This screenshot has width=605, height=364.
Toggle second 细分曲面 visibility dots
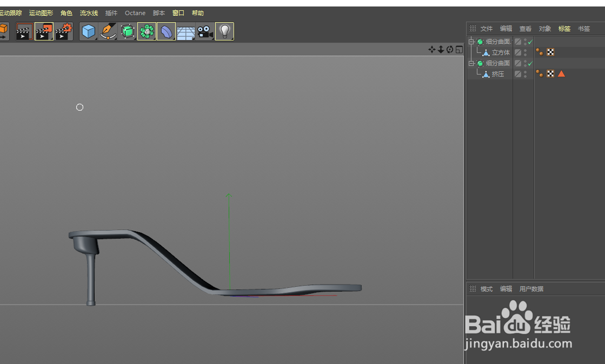(525, 63)
